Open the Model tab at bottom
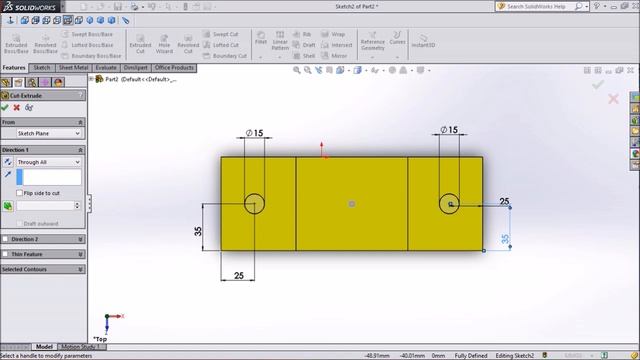Image resolution: width=640 pixels, height=360 pixels. [x=44, y=347]
